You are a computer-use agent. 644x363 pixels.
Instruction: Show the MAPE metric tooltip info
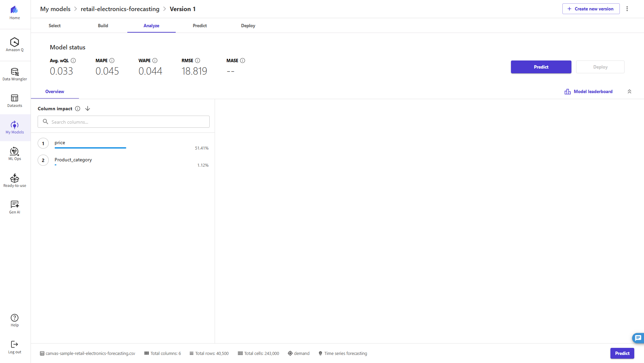pos(112,61)
